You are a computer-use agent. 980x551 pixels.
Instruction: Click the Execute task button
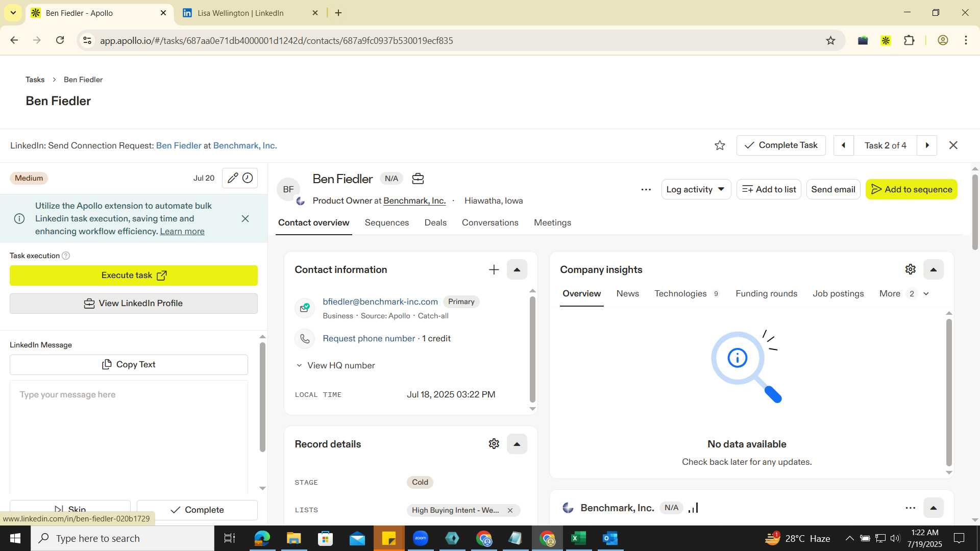tap(134, 275)
